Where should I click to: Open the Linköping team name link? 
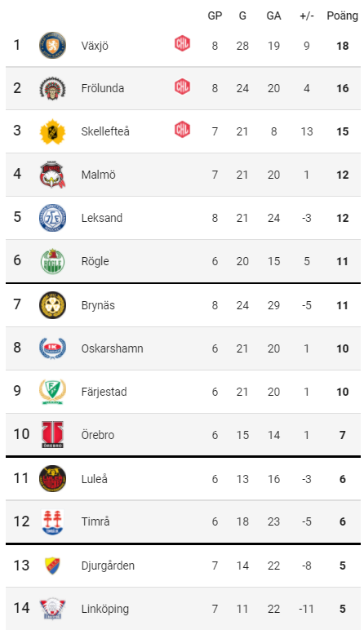pos(104,609)
